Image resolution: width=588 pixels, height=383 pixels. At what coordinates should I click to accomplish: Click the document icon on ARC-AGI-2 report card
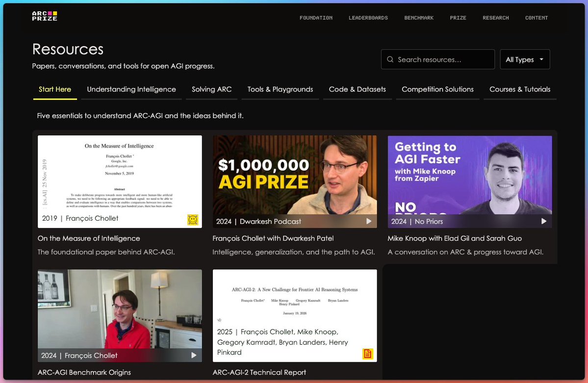pyautogui.click(x=367, y=354)
